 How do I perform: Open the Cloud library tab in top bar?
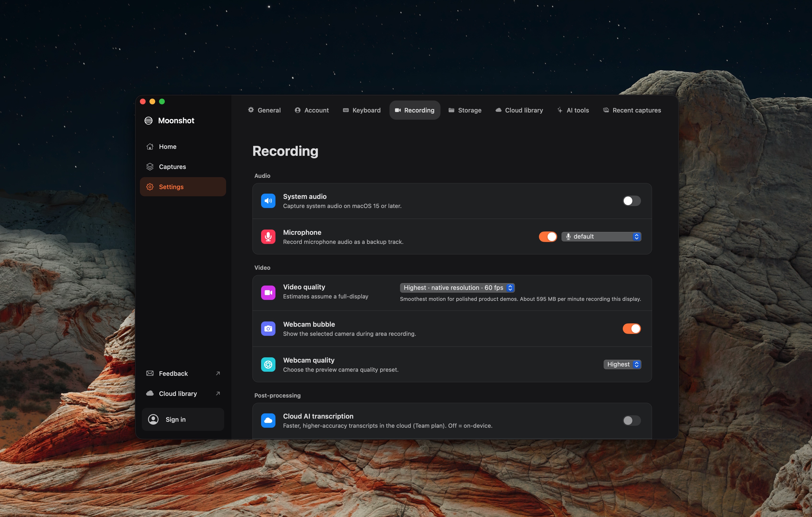(x=519, y=110)
